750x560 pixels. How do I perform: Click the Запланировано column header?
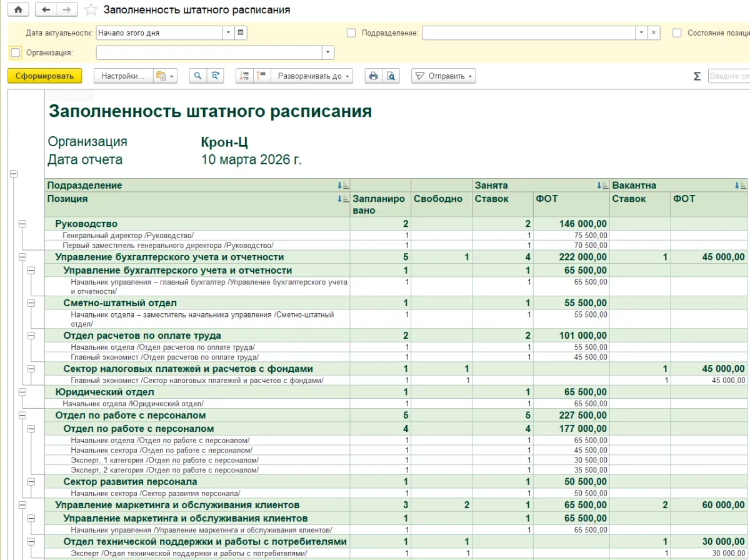(380, 204)
